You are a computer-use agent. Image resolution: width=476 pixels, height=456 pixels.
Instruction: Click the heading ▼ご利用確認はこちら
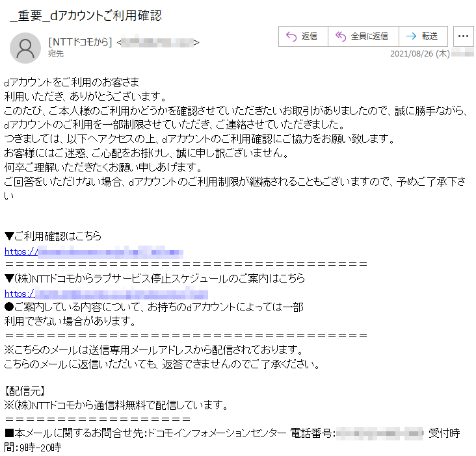click(53, 236)
